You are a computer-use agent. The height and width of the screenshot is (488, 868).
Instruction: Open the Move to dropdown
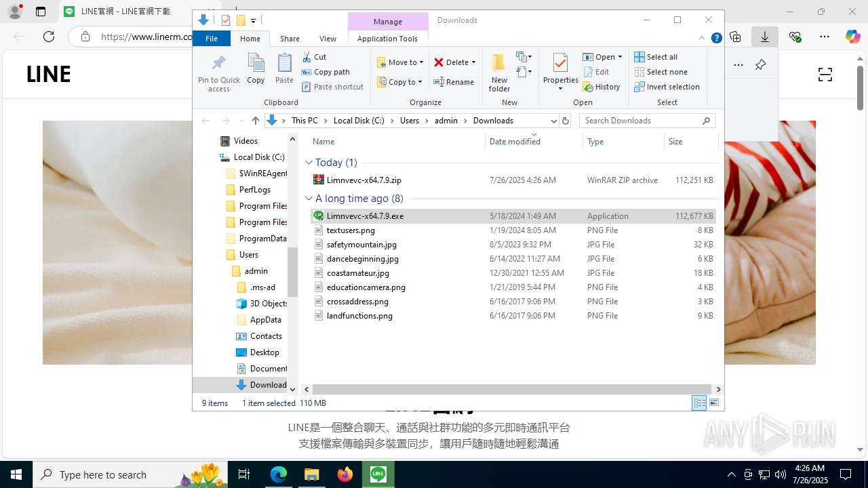pyautogui.click(x=400, y=62)
